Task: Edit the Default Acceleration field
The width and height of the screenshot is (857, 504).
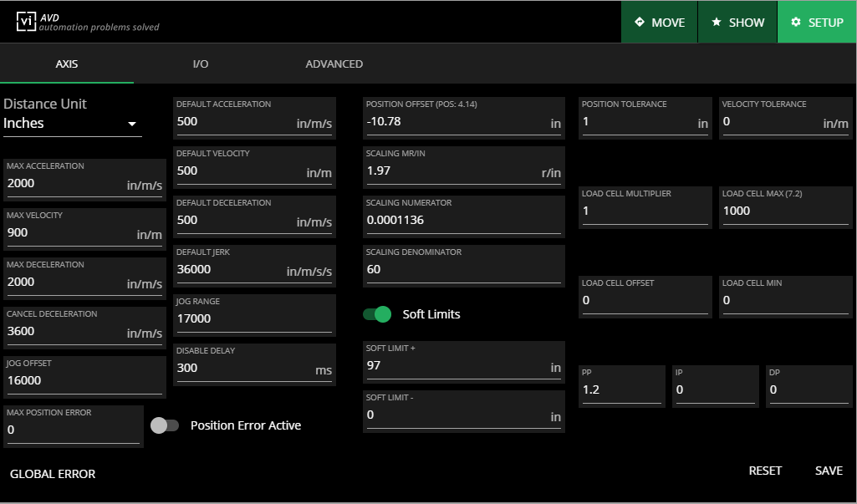Action: click(x=255, y=119)
